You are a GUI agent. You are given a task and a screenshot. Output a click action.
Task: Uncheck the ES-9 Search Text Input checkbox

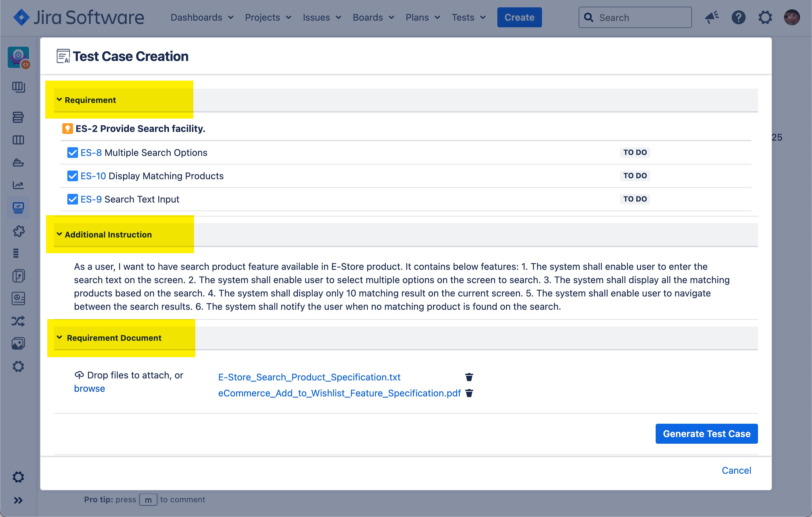[x=73, y=199]
